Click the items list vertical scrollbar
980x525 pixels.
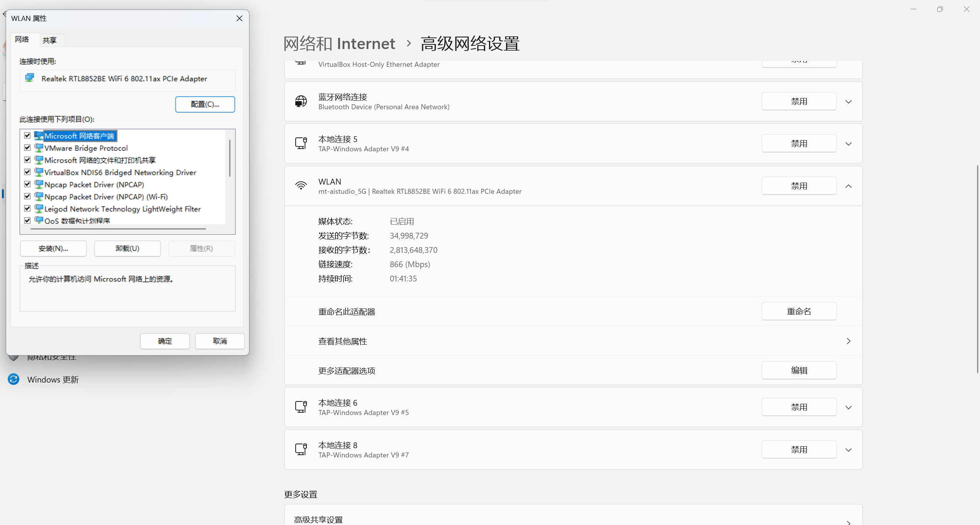pyautogui.click(x=230, y=158)
